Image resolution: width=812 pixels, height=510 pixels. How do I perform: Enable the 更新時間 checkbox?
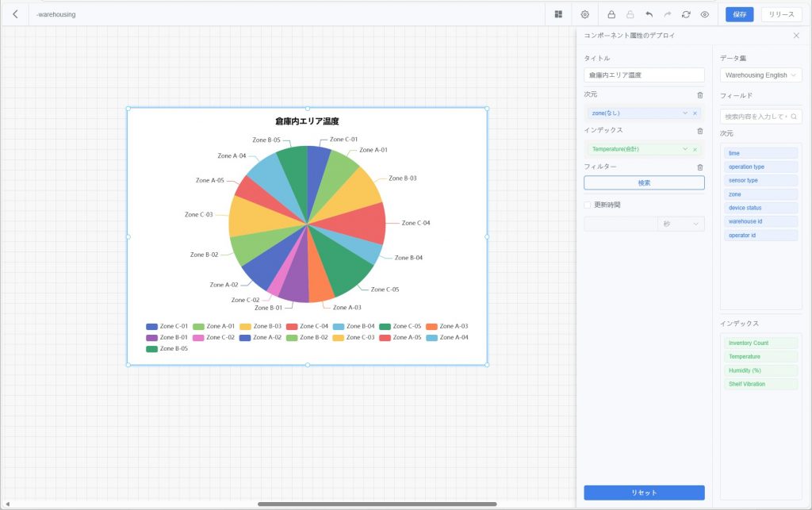click(588, 205)
